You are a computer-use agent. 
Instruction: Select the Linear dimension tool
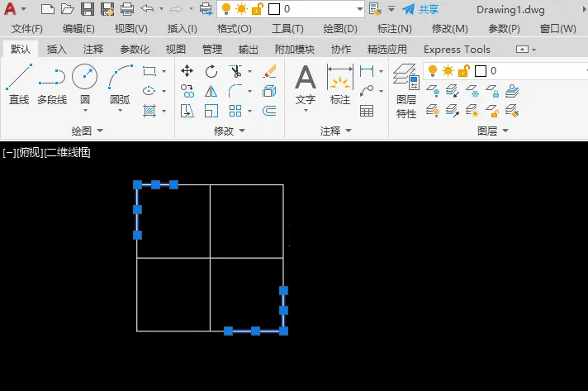coord(367,71)
